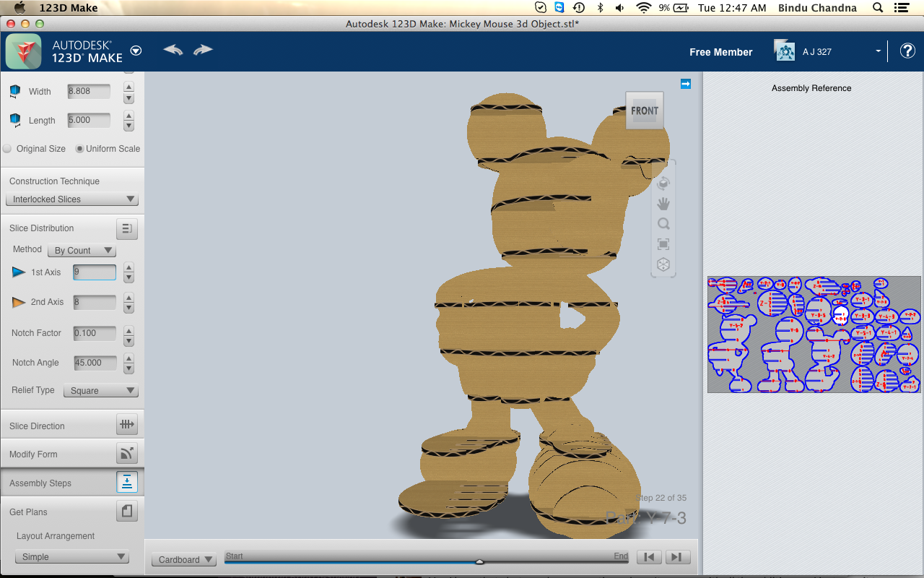The height and width of the screenshot is (578, 924).
Task: Click the 2nd Axis input field
Action: (x=94, y=302)
